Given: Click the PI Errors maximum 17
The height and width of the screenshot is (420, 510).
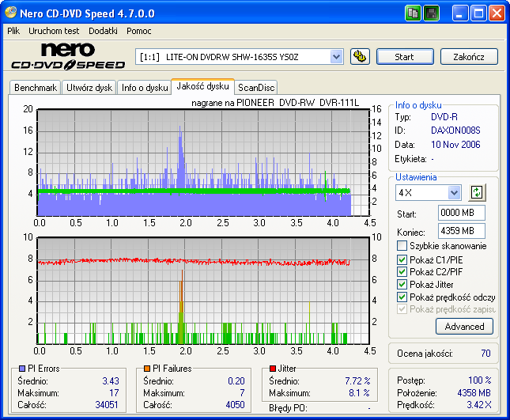Looking at the screenshot, I should point(114,393).
